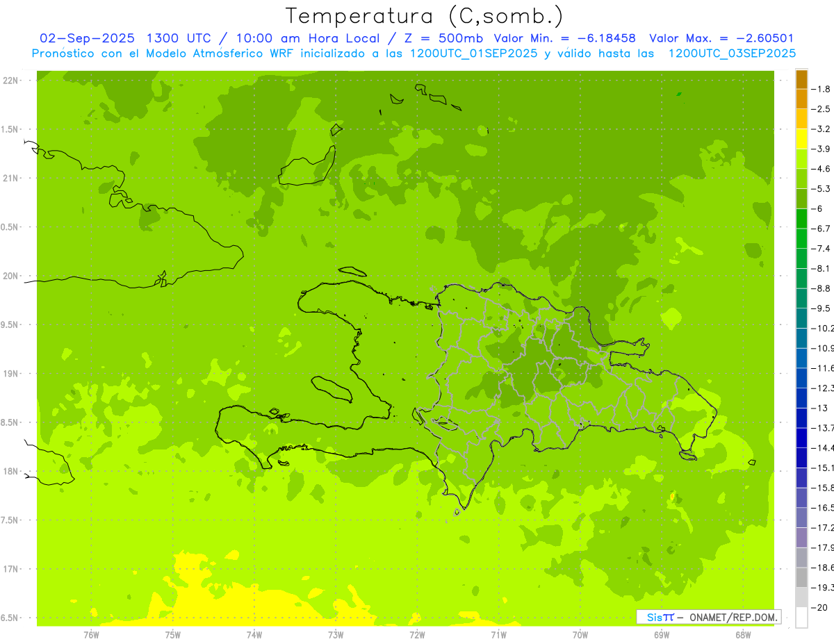Click the '-8.8' legend value
The width and height of the screenshot is (834, 644).
click(821, 288)
